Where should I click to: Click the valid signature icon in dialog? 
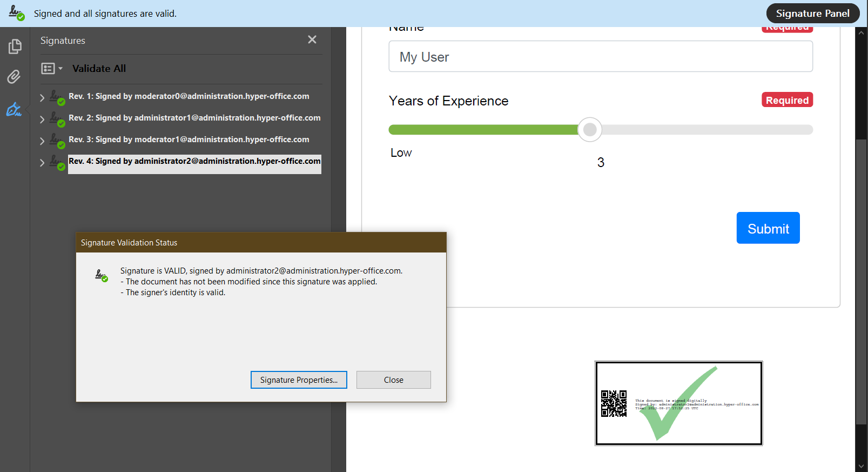coord(102,275)
